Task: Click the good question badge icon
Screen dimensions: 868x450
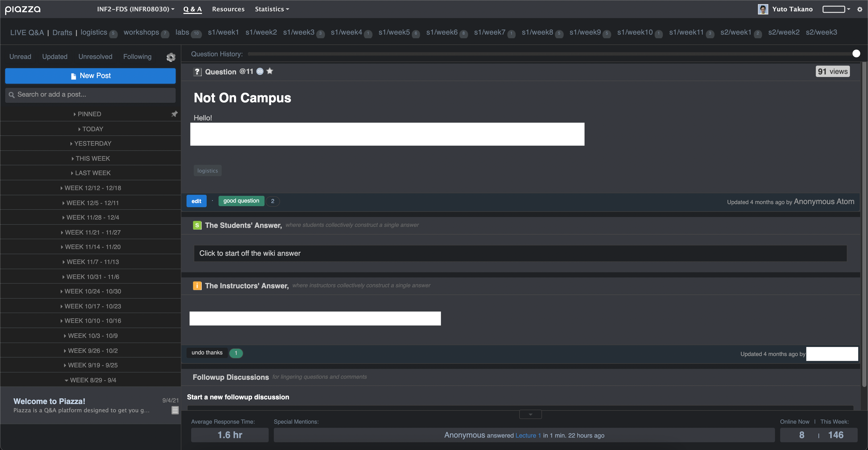Action: click(242, 200)
